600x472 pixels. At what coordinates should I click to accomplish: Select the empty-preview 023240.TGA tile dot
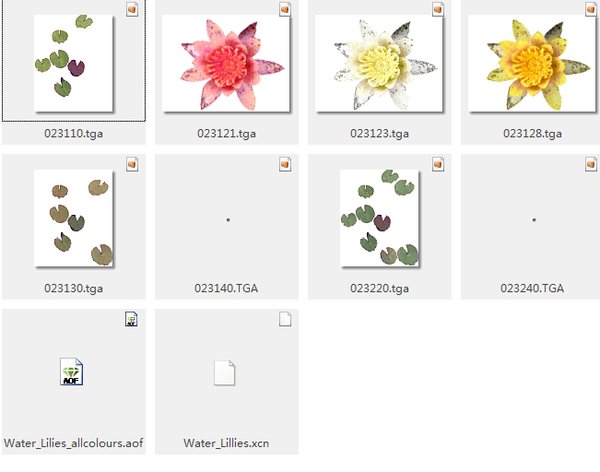click(x=534, y=220)
